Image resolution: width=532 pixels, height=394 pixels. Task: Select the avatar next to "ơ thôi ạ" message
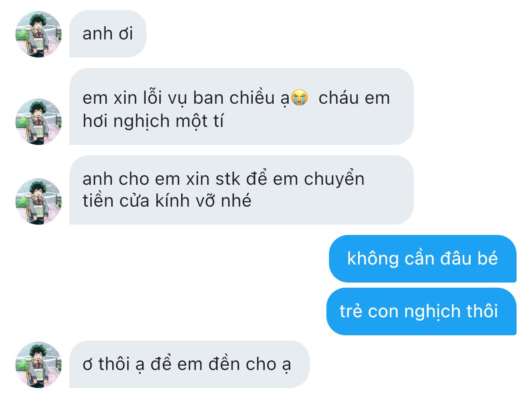coord(39,365)
